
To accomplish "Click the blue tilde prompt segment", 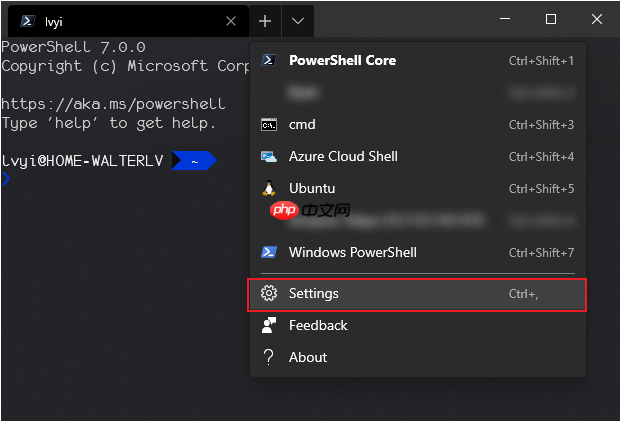I will click(194, 160).
